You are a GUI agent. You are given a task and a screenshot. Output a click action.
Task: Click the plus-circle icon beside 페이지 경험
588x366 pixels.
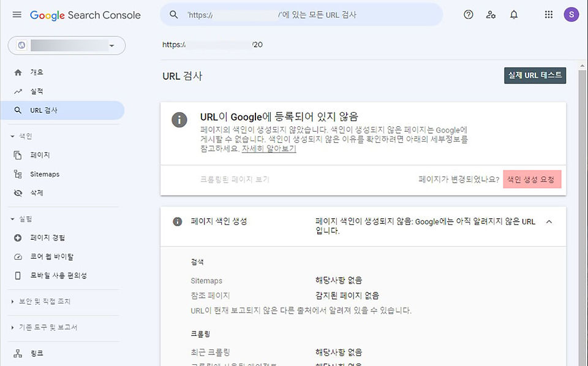[18, 238]
